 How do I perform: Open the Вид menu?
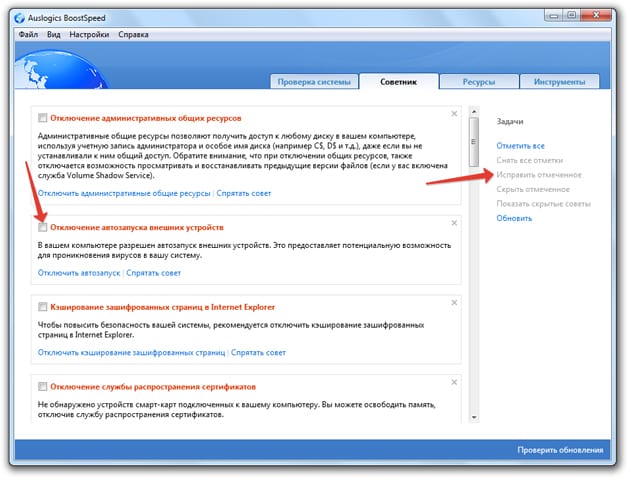point(54,34)
